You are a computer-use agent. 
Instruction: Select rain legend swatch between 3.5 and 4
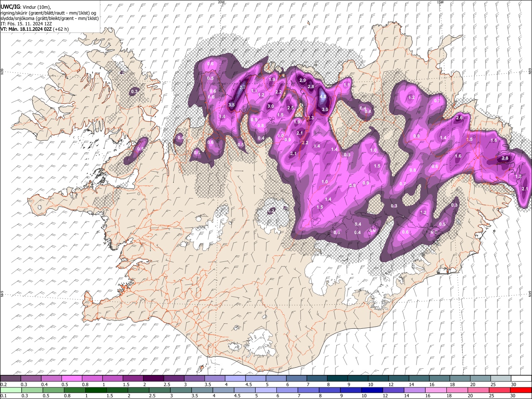(203, 390)
